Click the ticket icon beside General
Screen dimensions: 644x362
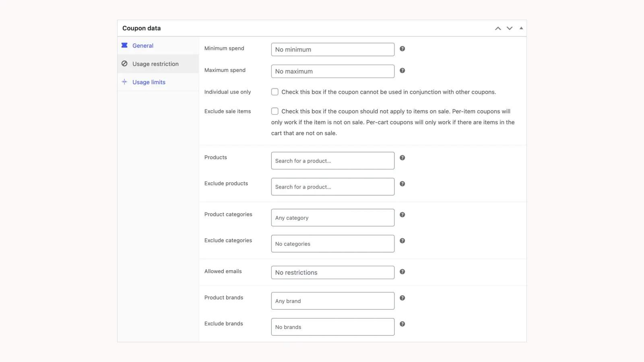click(x=124, y=45)
